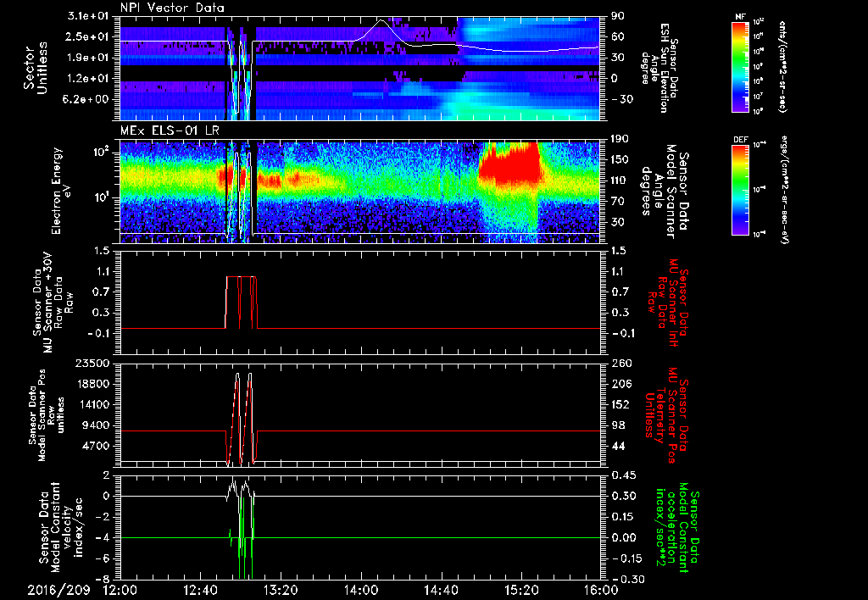Click the "NF" heading above the color bar
The width and height of the screenshot is (868, 600).
740,17
